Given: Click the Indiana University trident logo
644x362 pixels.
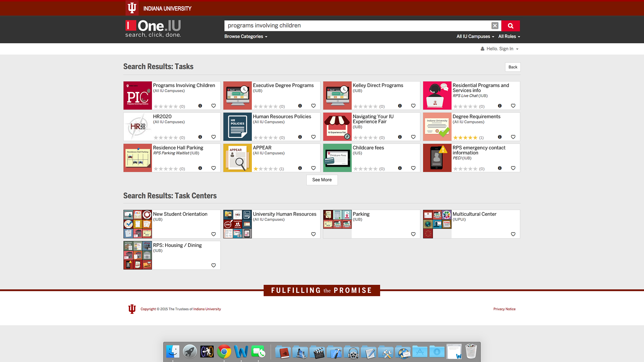Looking at the screenshot, I should (132, 8).
